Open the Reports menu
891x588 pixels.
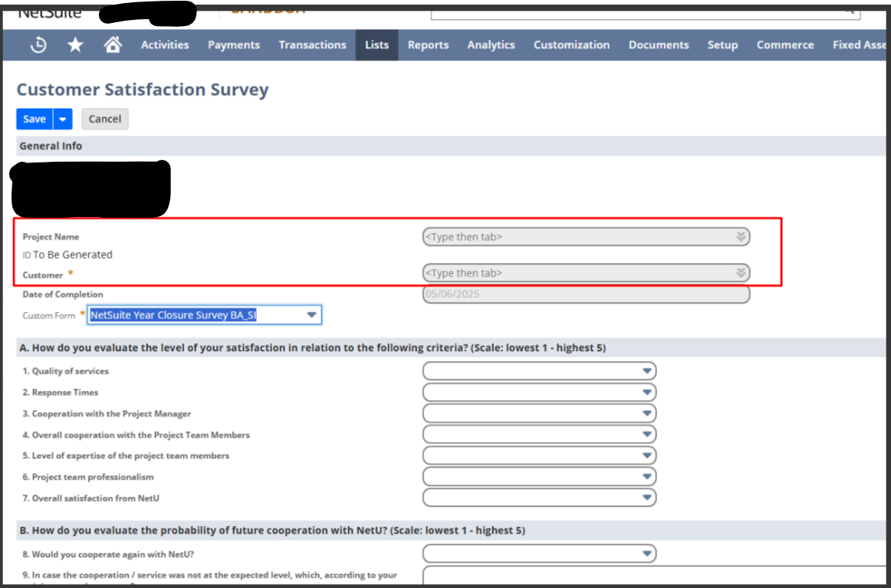(428, 45)
